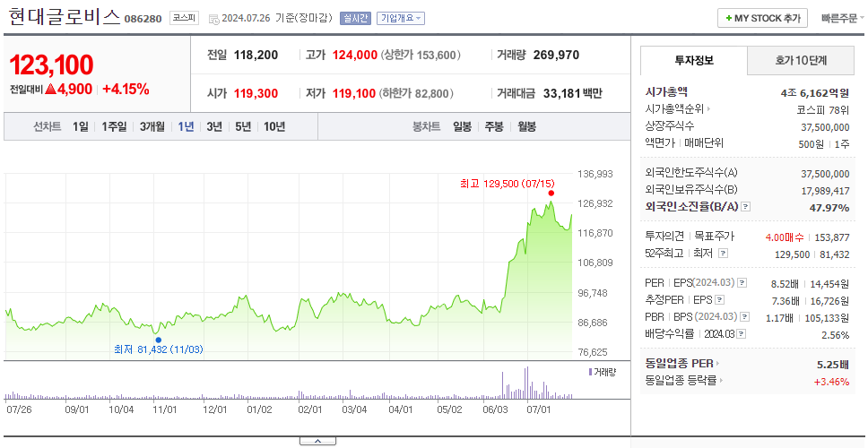Select the 3년 line chart period

[214, 126]
